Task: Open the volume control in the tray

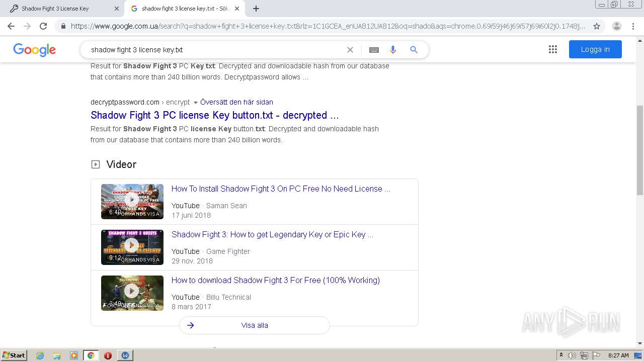Action: click(x=572, y=355)
